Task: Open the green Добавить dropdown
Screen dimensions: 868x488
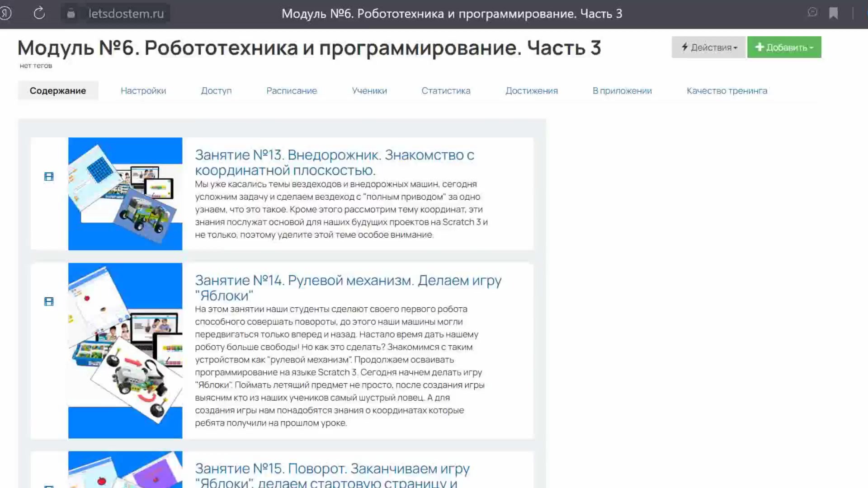Action: pos(784,47)
